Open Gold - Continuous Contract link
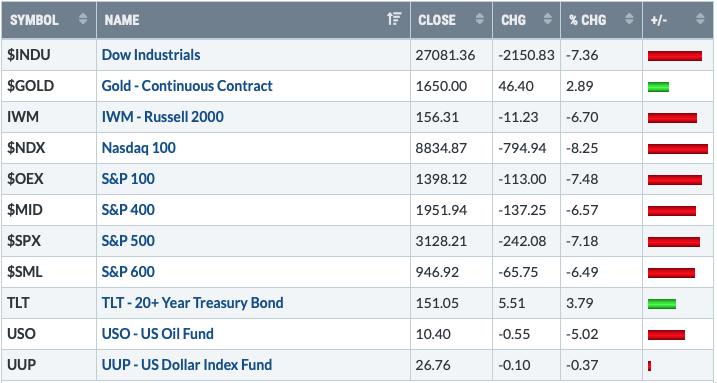Viewport: 717px width, 383px height. (x=187, y=86)
